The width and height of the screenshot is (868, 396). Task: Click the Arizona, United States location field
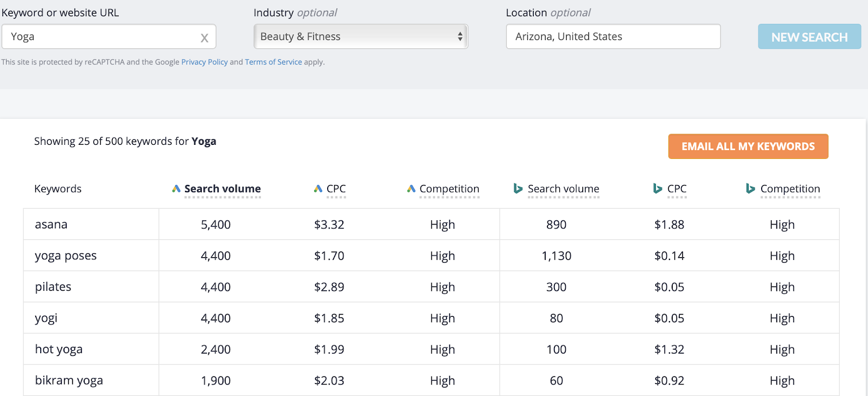pyautogui.click(x=613, y=36)
